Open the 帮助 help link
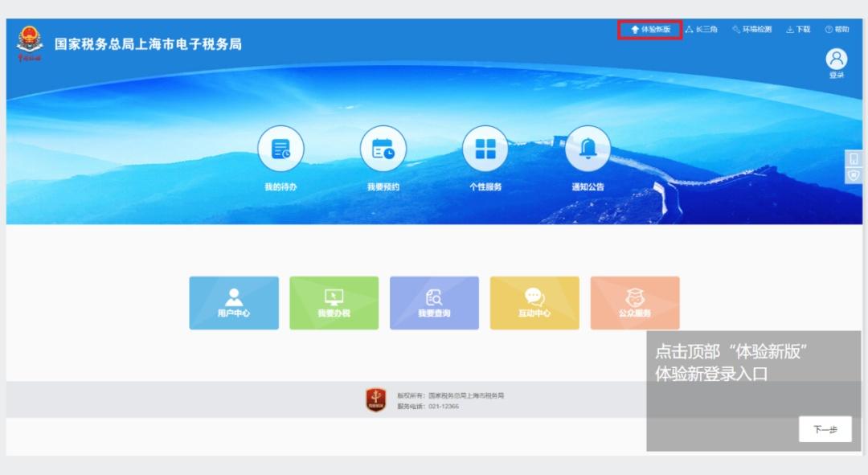The image size is (868, 475). pos(837,30)
